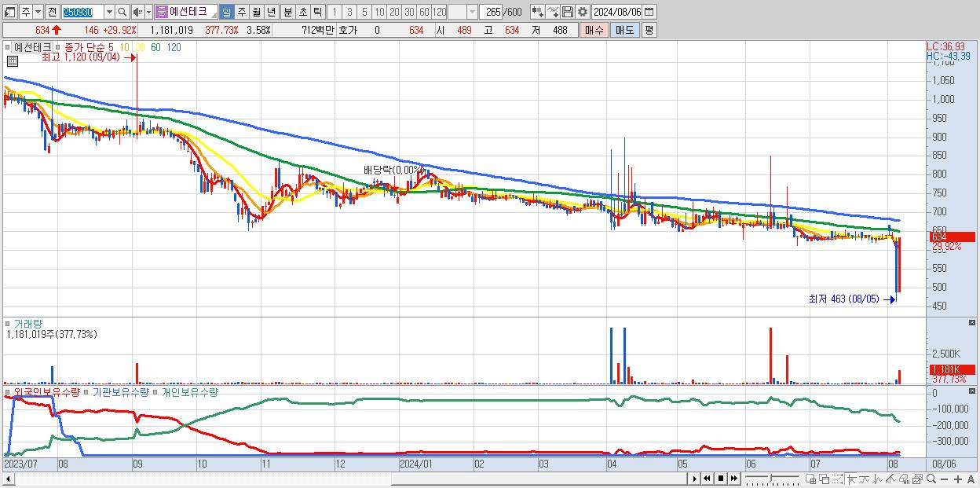980x488 pixels.
Task: Click the 예선테크 chart legend label
Action: (x=32, y=47)
